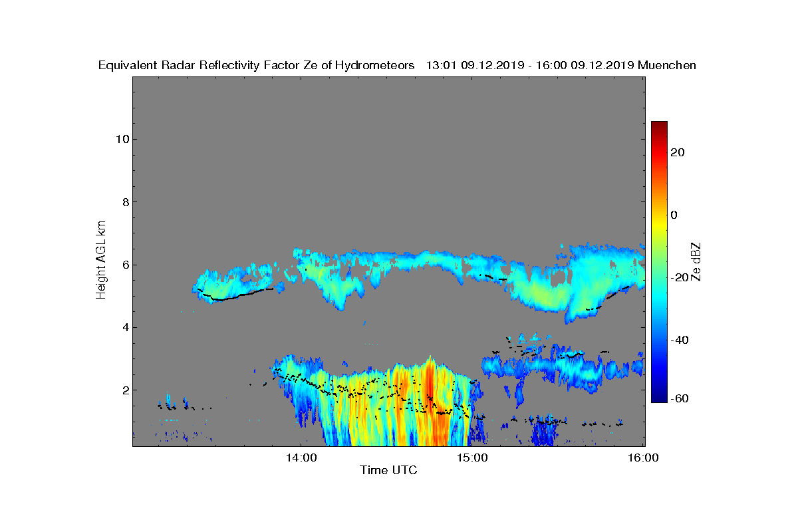The height and width of the screenshot is (532, 798).
Task: Click the dark red top of the colorbar
Action: pos(659,126)
